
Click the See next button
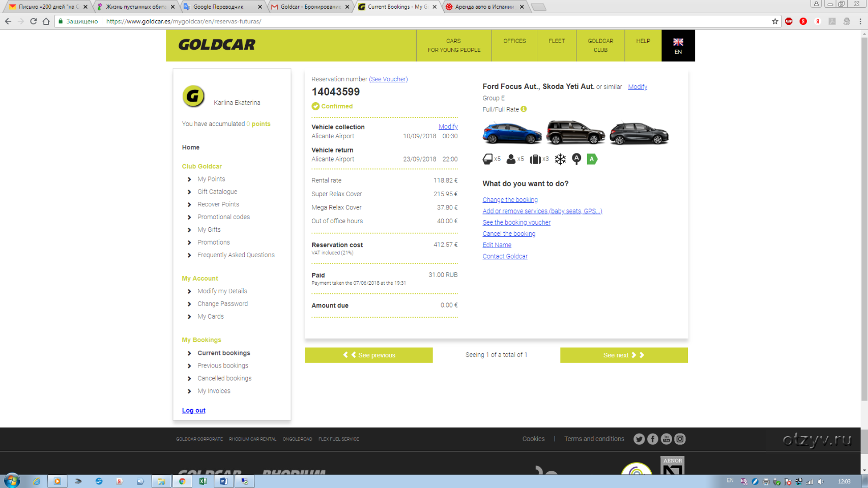coord(624,355)
